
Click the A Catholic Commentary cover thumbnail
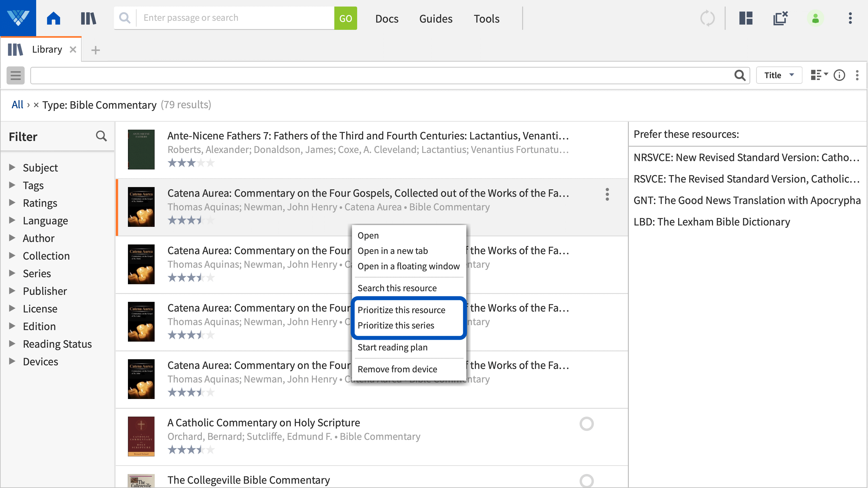click(x=141, y=436)
